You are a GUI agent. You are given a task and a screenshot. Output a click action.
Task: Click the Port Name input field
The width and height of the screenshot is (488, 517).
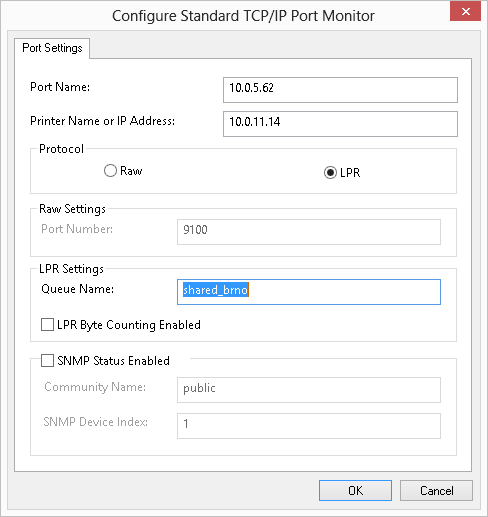click(x=340, y=90)
